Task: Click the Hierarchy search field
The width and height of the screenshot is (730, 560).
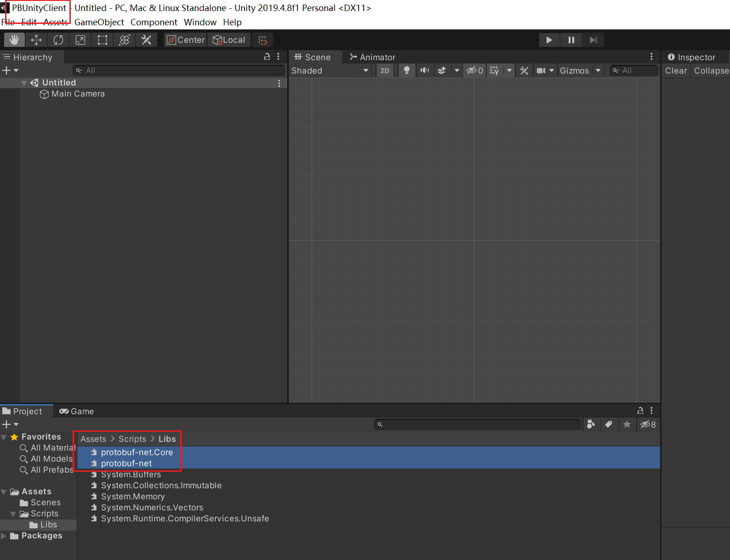Action: tap(179, 70)
